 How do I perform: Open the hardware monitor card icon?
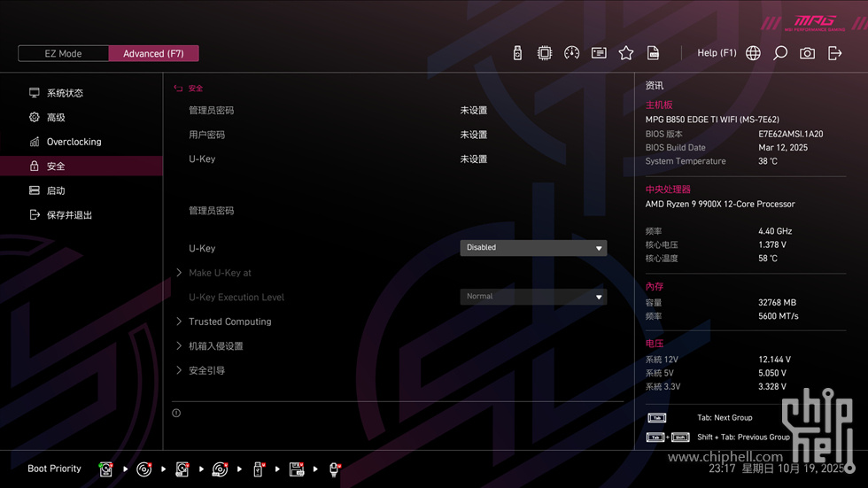tap(599, 53)
